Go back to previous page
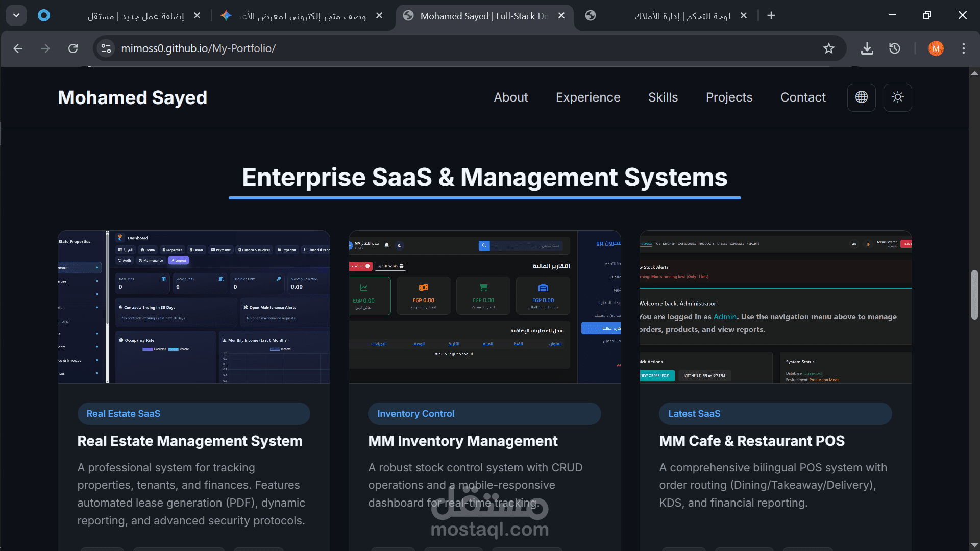980x551 pixels. click(x=18, y=48)
